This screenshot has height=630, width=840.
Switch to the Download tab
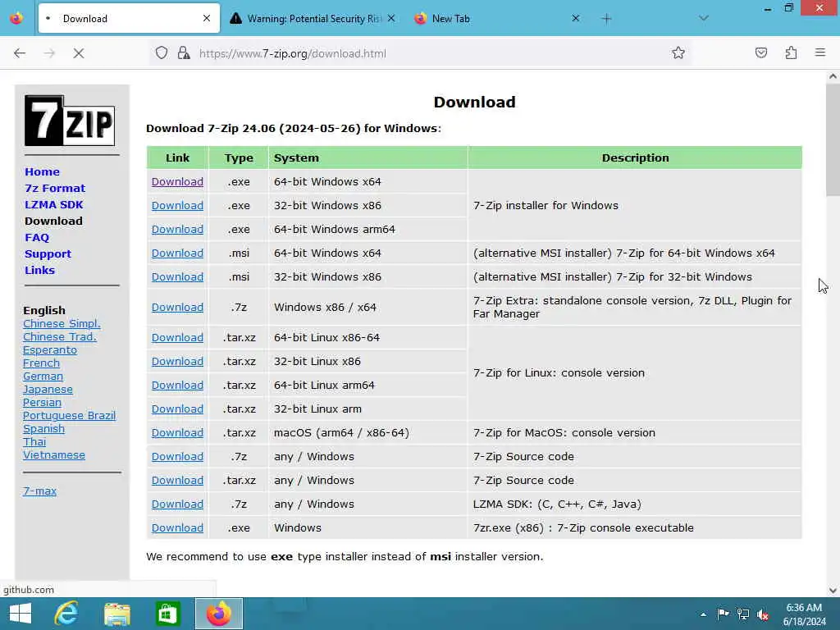click(x=129, y=18)
